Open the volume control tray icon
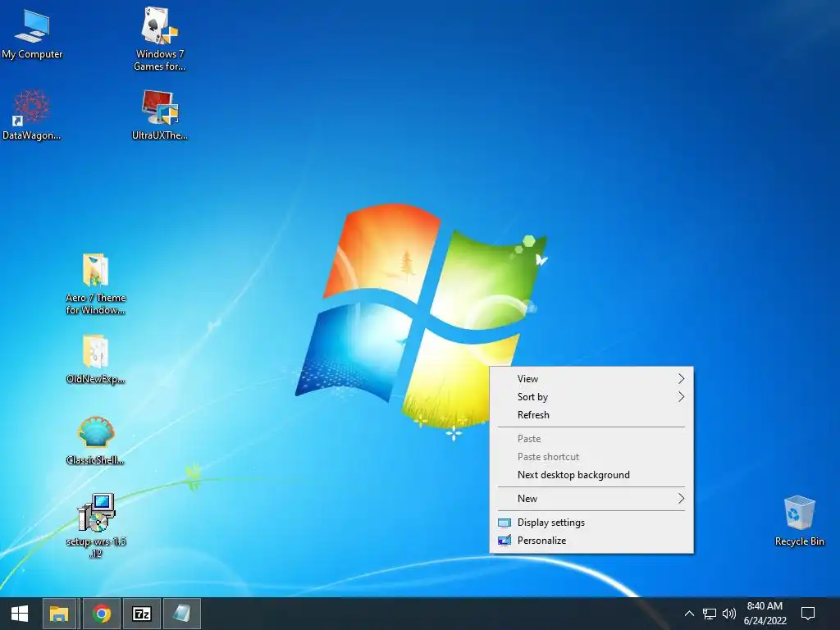840x630 pixels. [x=728, y=614]
